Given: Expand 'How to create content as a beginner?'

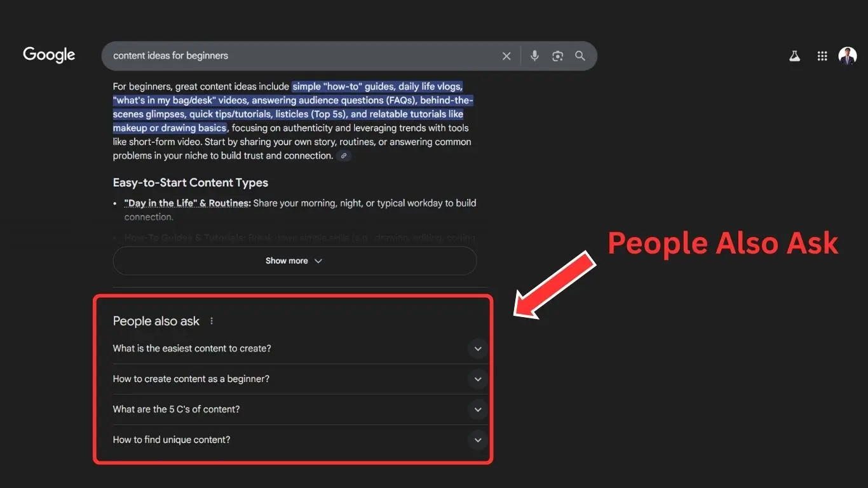Looking at the screenshot, I should [x=301, y=379].
